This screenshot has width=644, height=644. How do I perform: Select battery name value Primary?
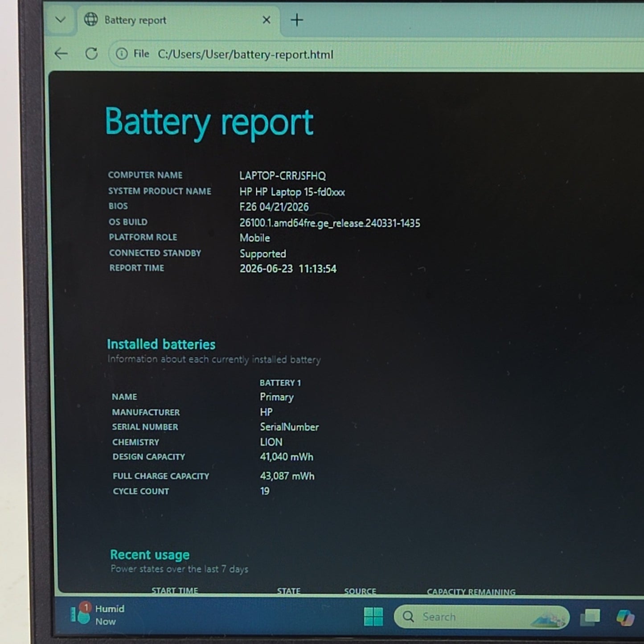(277, 397)
